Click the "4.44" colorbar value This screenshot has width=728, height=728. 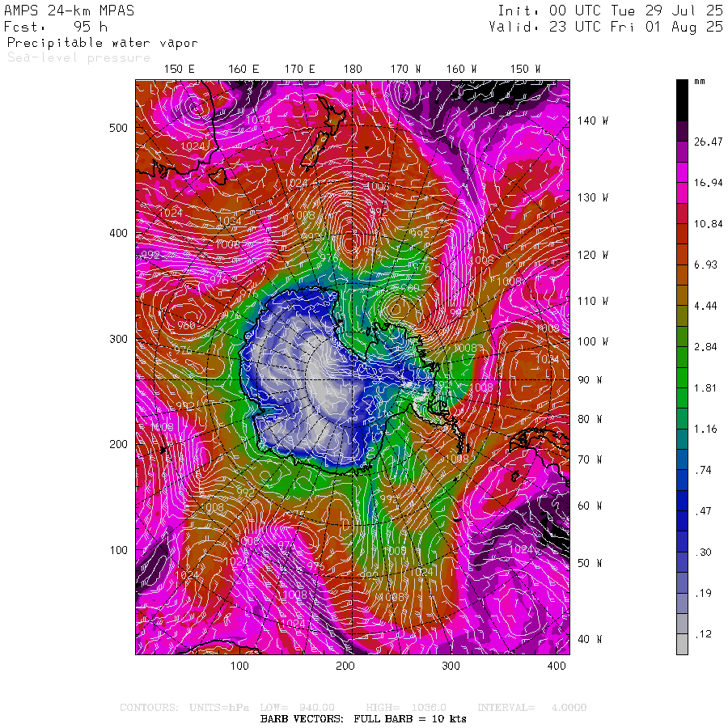(705, 306)
